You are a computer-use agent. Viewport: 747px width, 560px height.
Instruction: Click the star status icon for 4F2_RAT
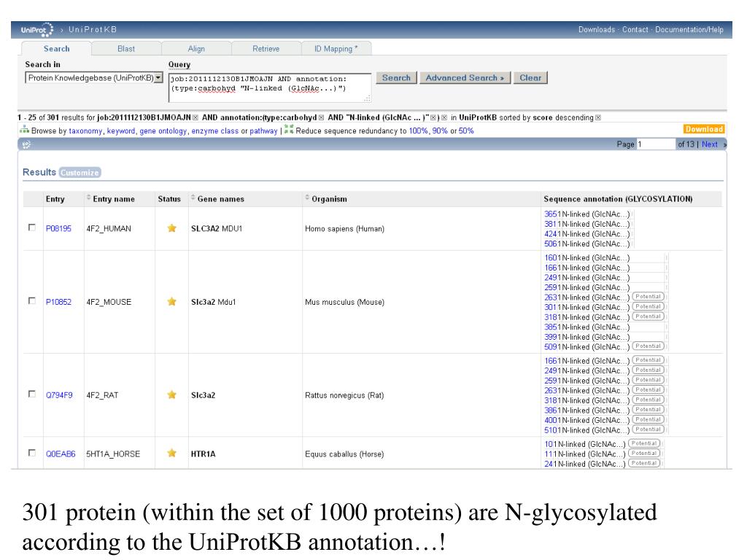172,394
